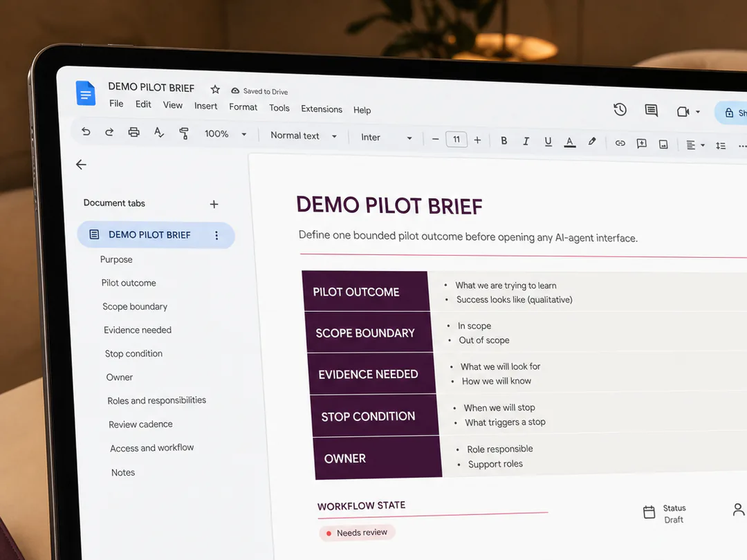Click the video meeting camera icon

point(683,111)
